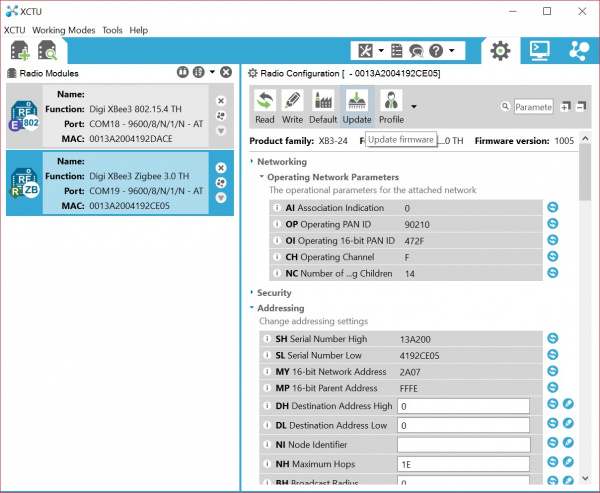Refresh the SH Serial Number High value
600x493 pixels.
553,338
